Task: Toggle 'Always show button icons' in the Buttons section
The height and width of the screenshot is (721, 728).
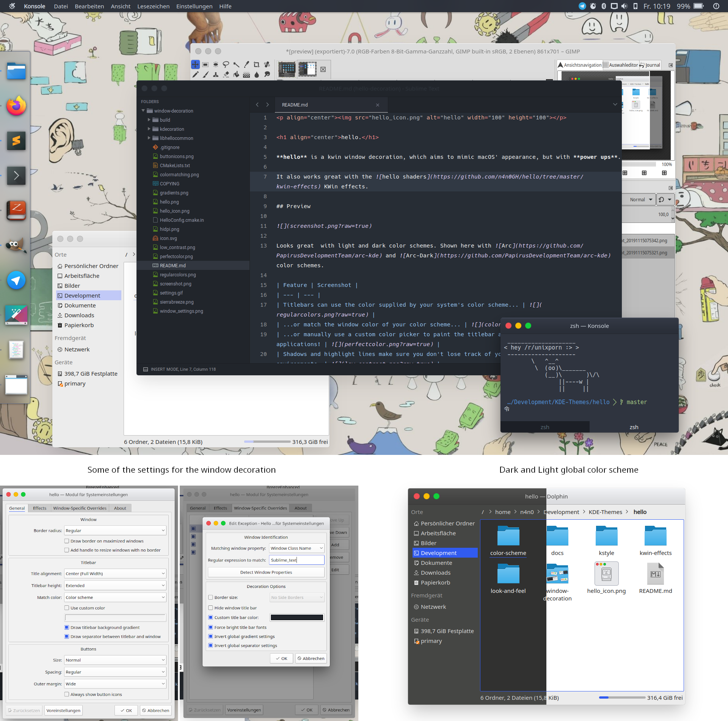Action: (67, 694)
